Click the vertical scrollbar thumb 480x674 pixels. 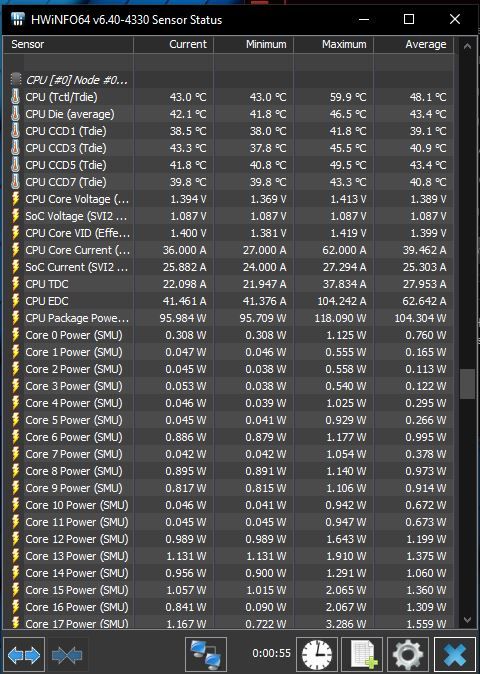click(x=467, y=384)
